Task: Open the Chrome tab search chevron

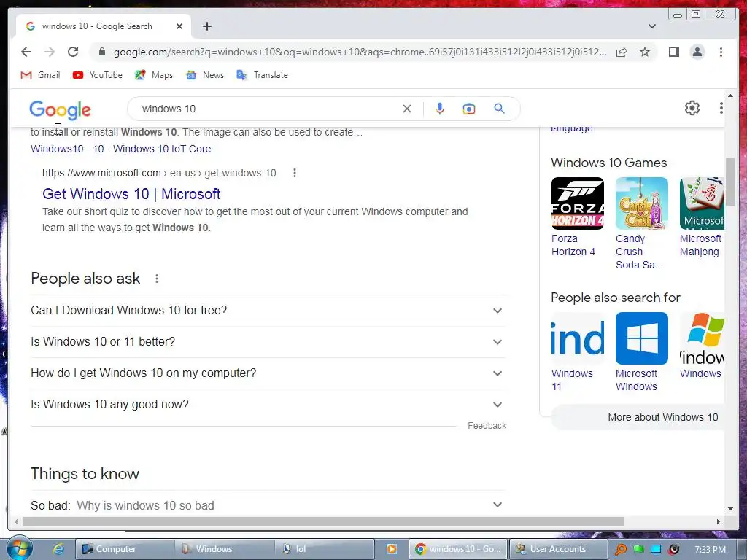Action: [651, 26]
